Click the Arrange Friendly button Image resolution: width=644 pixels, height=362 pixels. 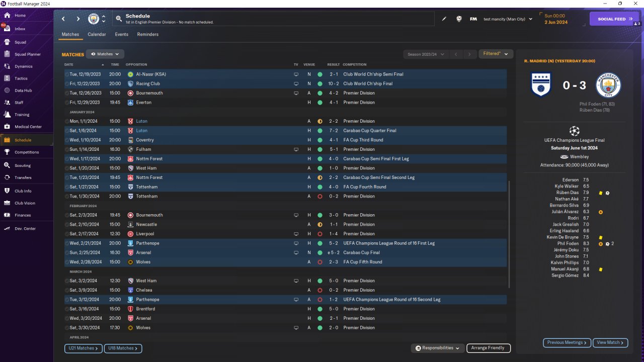(489, 348)
